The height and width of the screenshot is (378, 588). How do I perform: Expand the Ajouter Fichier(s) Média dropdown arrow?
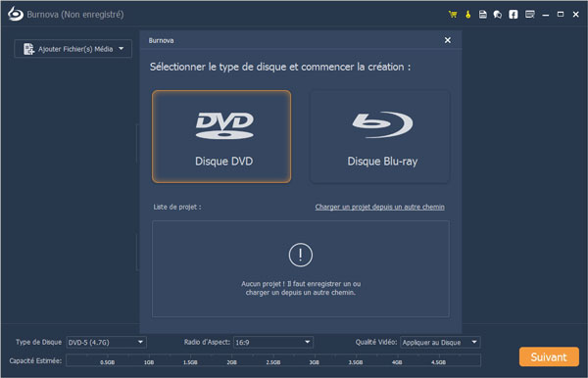[122, 49]
